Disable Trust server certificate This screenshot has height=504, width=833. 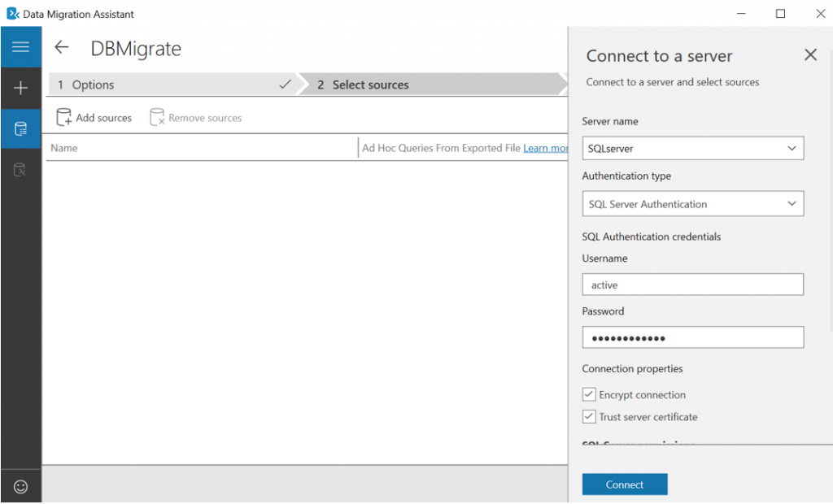[x=589, y=416]
